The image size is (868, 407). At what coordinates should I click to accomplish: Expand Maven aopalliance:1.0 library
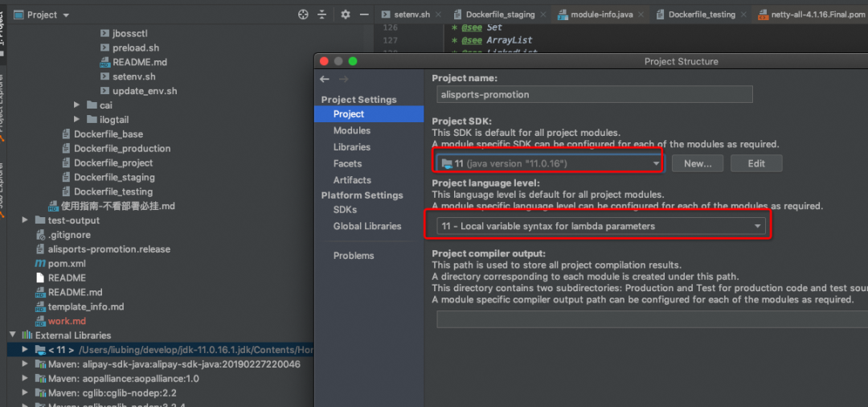click(x=25, y=379)
